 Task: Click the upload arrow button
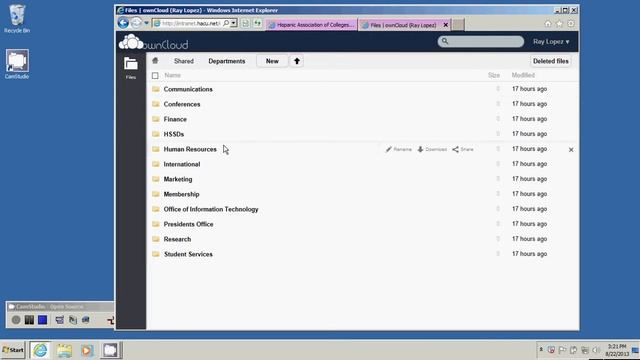[x=297, y=61]
